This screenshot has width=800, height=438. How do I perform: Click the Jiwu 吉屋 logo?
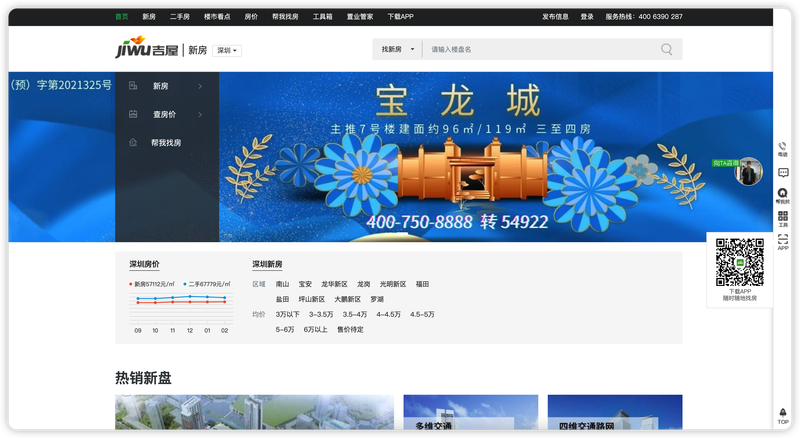click(x=147, y=47)
